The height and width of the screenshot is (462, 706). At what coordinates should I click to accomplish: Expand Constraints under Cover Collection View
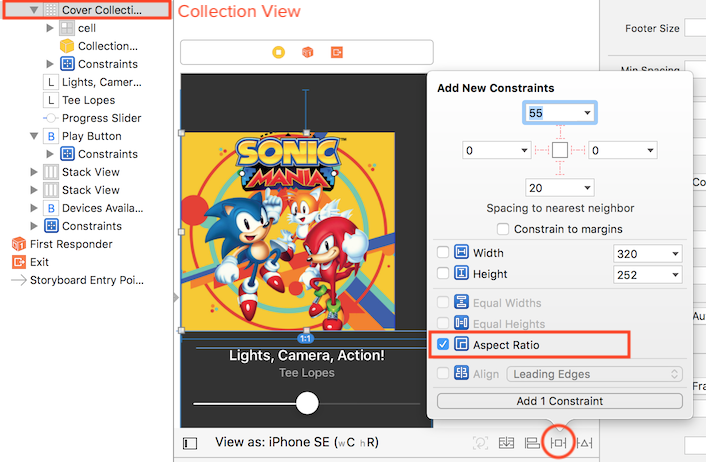tap(50, 64)
